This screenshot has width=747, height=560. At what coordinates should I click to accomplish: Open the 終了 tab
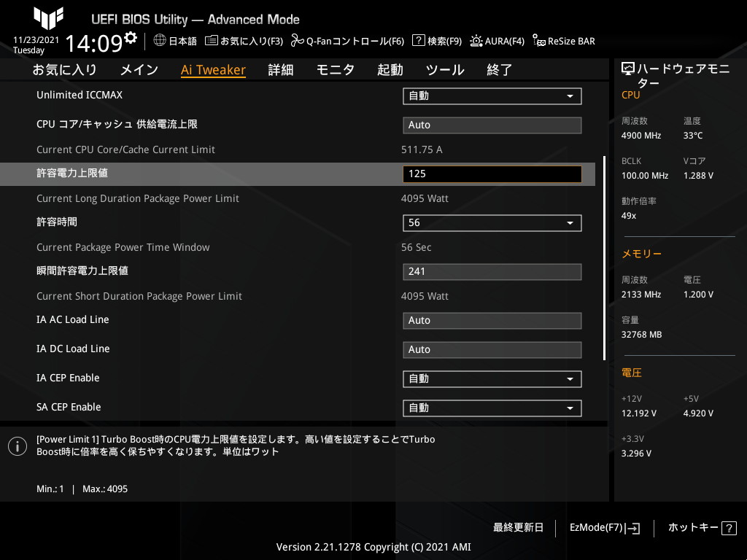click(499, 70)
